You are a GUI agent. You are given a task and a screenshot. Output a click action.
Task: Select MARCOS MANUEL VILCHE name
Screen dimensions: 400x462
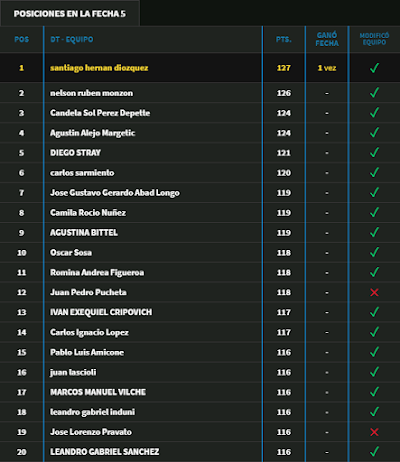pyautogui.click(x=98, y=392)
